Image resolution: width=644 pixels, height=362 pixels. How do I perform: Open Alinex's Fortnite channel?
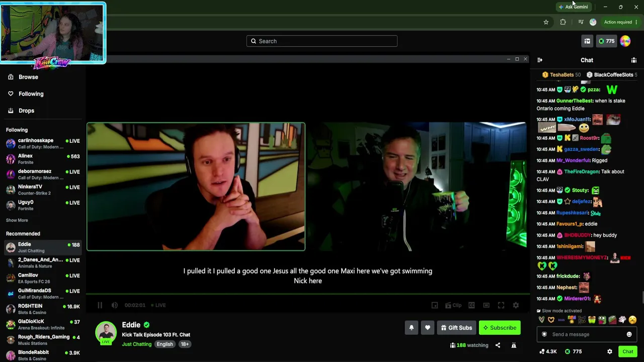[x=43, y=159]
